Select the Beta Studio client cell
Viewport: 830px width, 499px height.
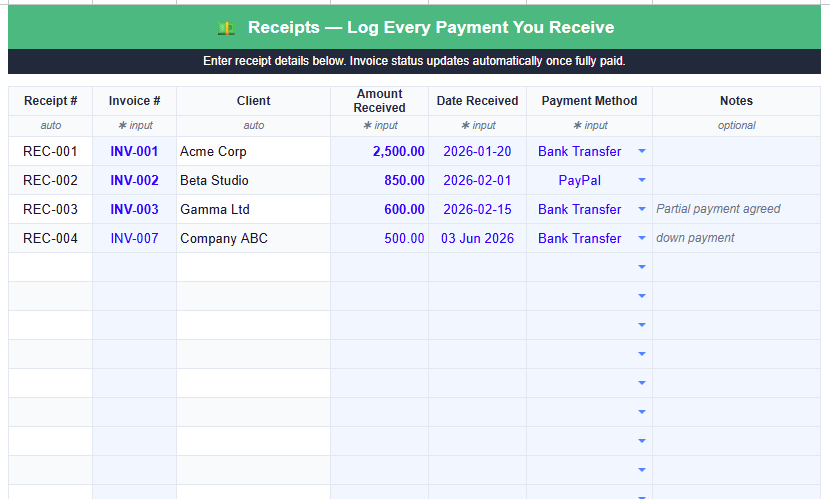[254, 180]
